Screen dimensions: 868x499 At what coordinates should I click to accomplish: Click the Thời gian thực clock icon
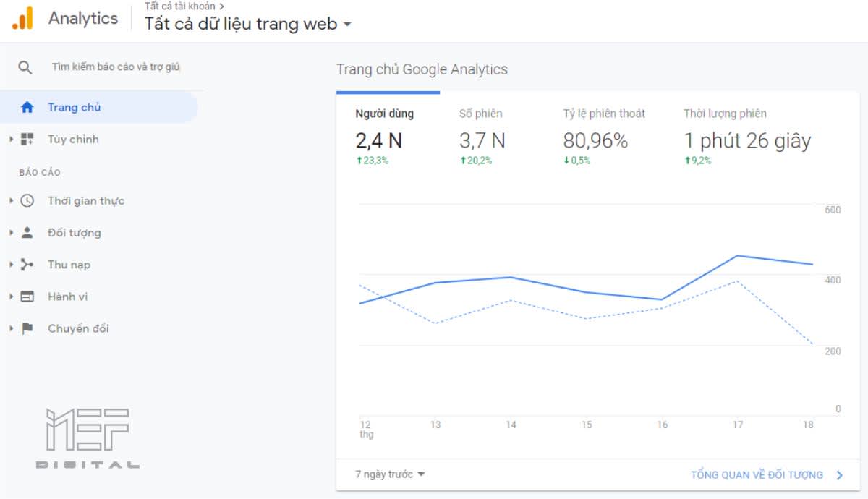click(27, 200)
